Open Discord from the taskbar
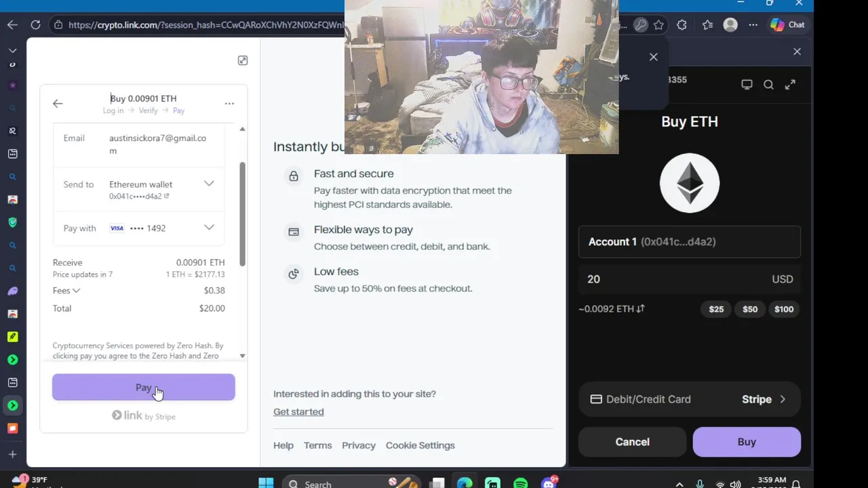This screenshot has height=488, width=868. [549, 483]
